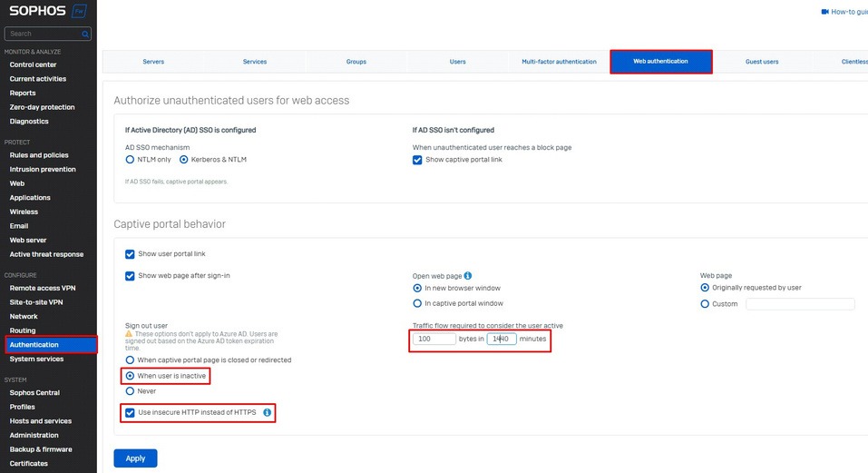Open Certificates in sidebar
The width and height of the screenshot is (868, 473).
(x=29, y=464)
